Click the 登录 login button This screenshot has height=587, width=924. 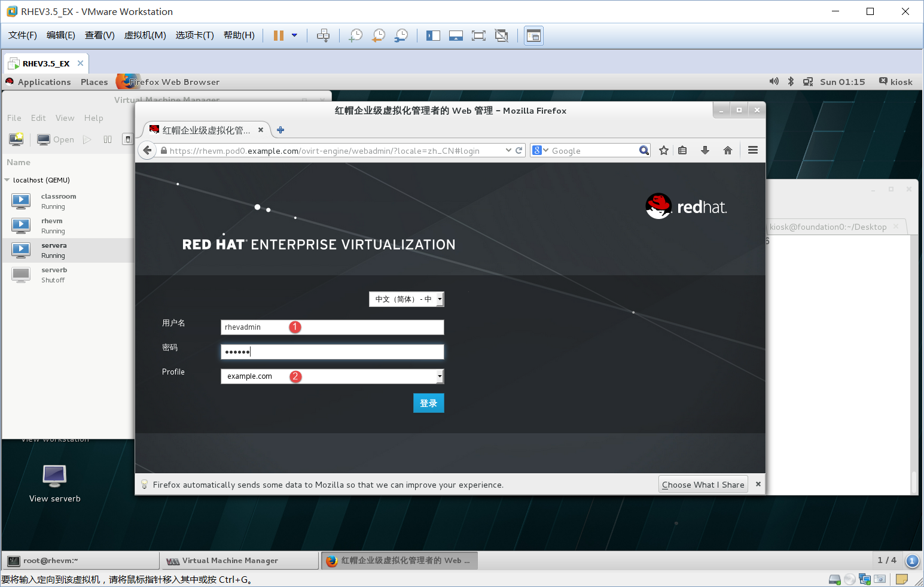[x=429, y=403]
